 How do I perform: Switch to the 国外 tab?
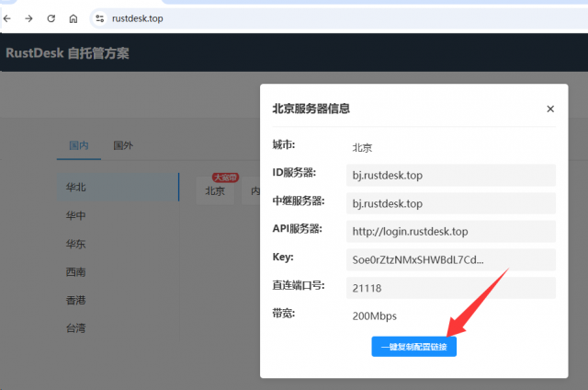pyautogui.click(x=123, y=145)
